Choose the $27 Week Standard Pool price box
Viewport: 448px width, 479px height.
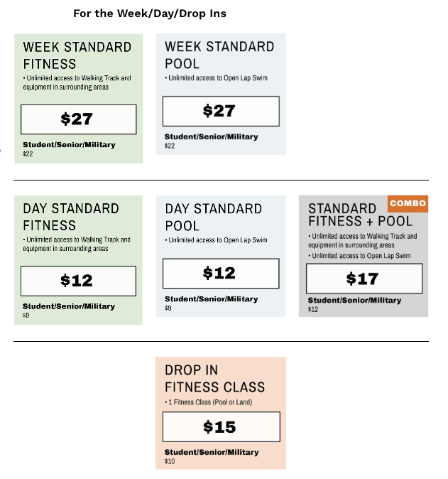point(220,111)
